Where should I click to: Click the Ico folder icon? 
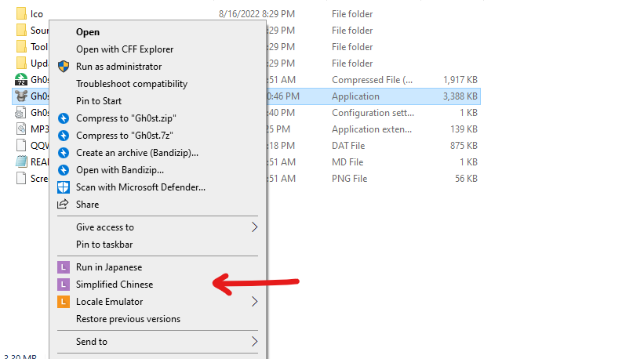click(x=22, y=14)
